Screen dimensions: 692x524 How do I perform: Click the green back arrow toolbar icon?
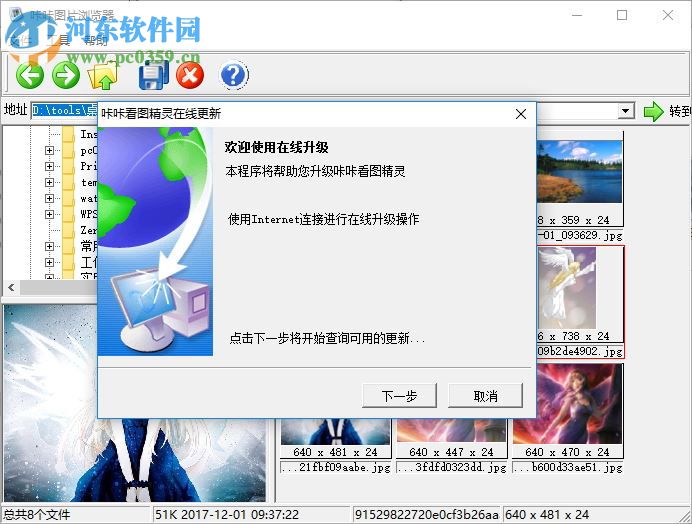[x=30, y=75]
